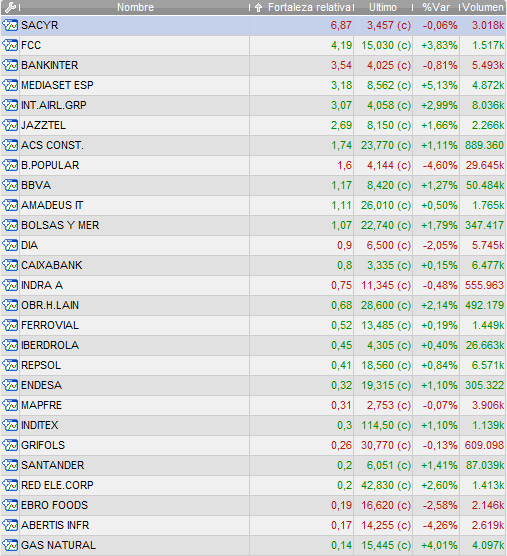Select the SANTANDER row name
Image resolution: width=507 pixels, height=556 pixels.
click(x=52, y=465)
